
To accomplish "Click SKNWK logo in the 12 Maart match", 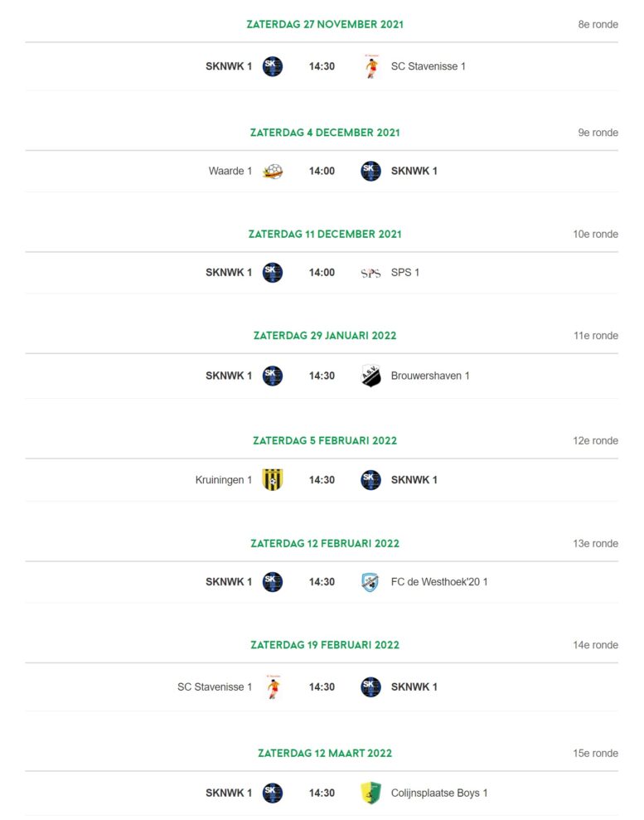I will point(273,793).
